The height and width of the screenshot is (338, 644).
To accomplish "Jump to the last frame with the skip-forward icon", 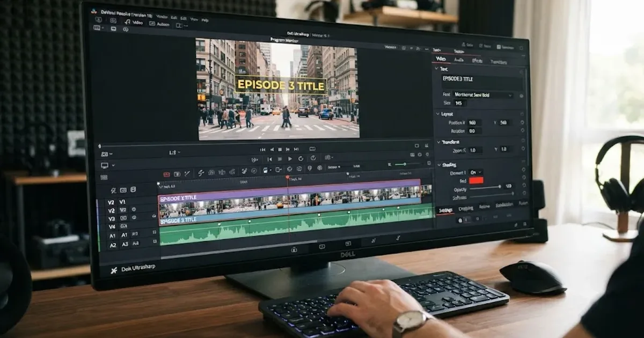I will 297,150.
